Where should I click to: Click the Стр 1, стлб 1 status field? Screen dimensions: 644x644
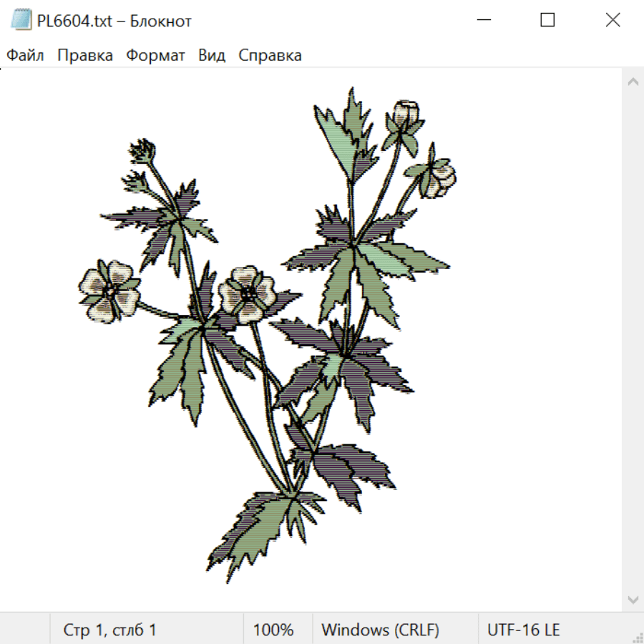(109, 630)
